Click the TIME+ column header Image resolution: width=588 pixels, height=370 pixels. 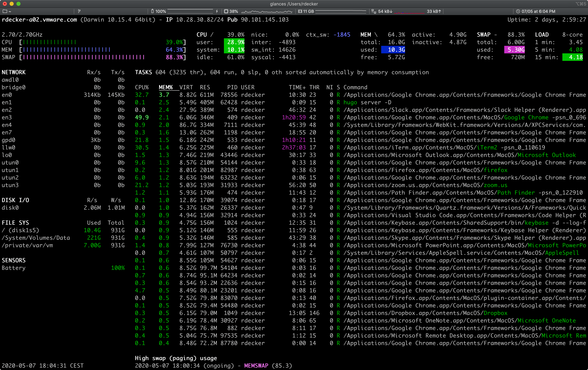pos(297,87)
